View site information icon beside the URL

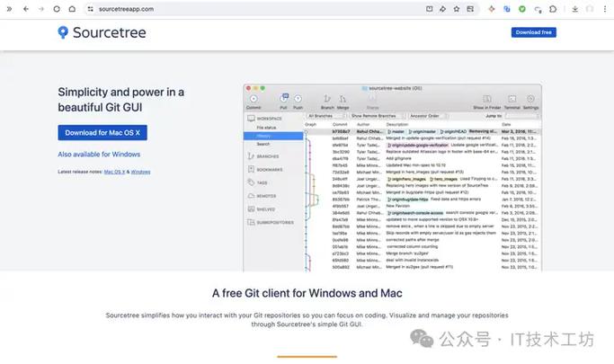pyautogui.click(x=91, y=9)
